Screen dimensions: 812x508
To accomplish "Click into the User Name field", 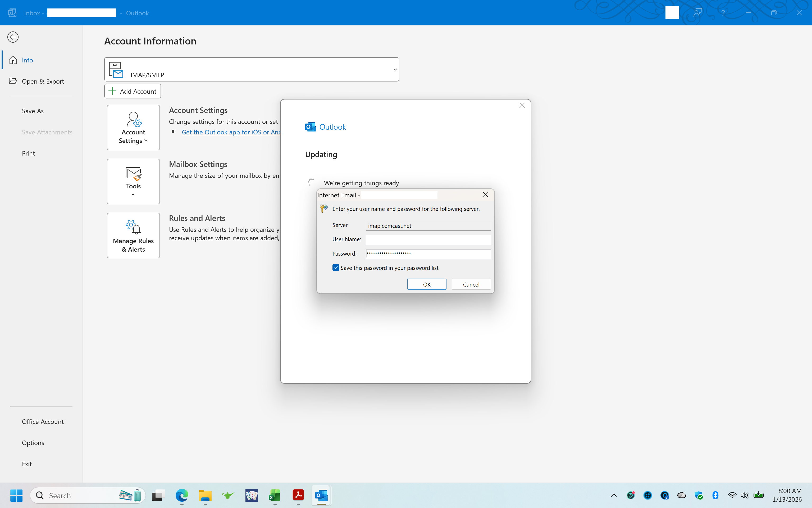I will 428,239.
